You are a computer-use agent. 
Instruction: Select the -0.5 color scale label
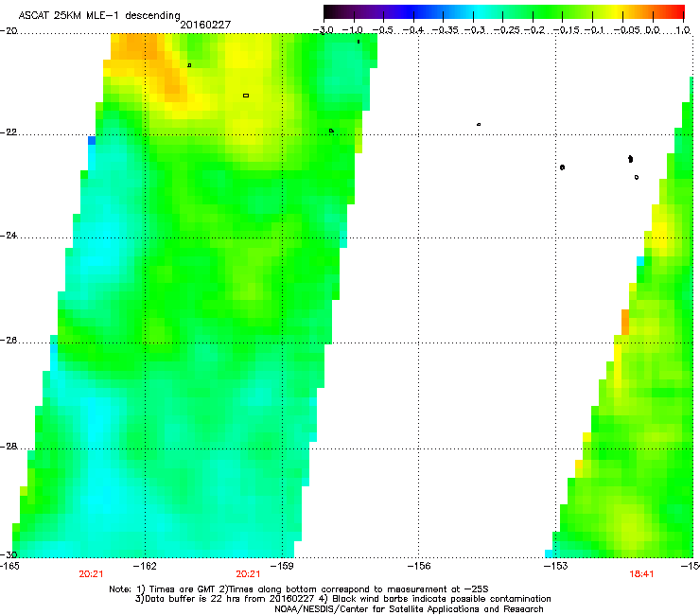click(382, 30)
